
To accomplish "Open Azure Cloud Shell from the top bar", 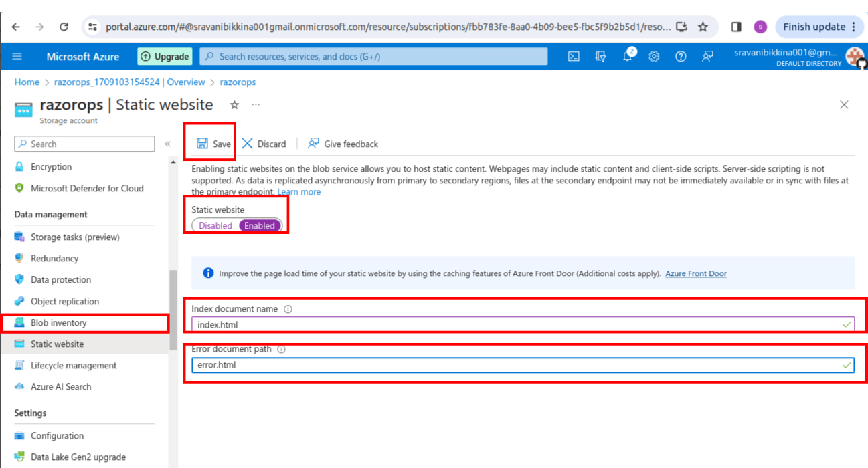I will tap(574, 56).
